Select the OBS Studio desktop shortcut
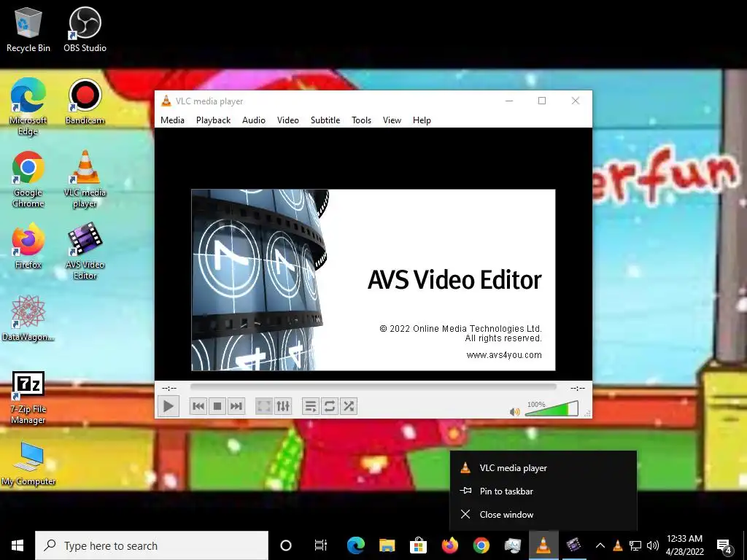The image size is (747, 560). 85,30
